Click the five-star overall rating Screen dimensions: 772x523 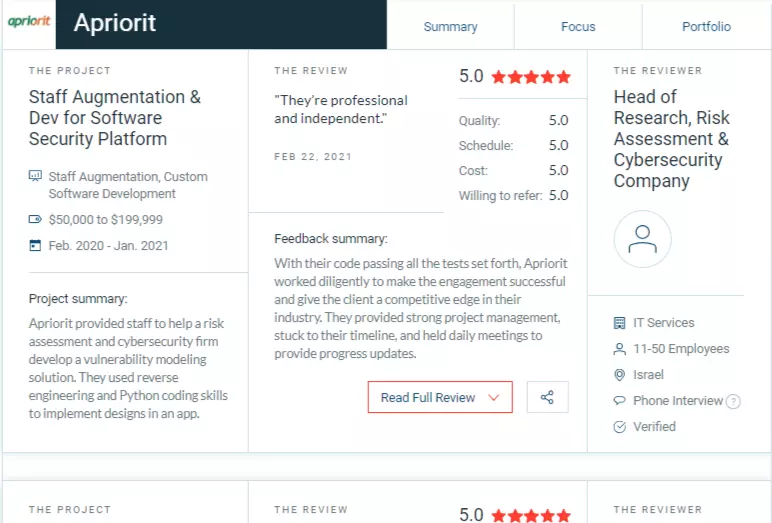coord(531,77)
